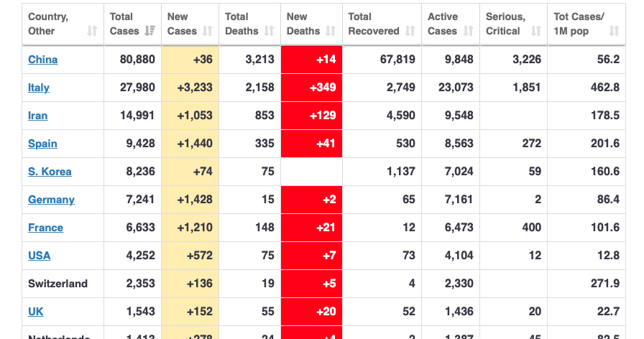Click sort icon in Active Cases column
Screen dimensions: 644x339
[x=469, y=31]
